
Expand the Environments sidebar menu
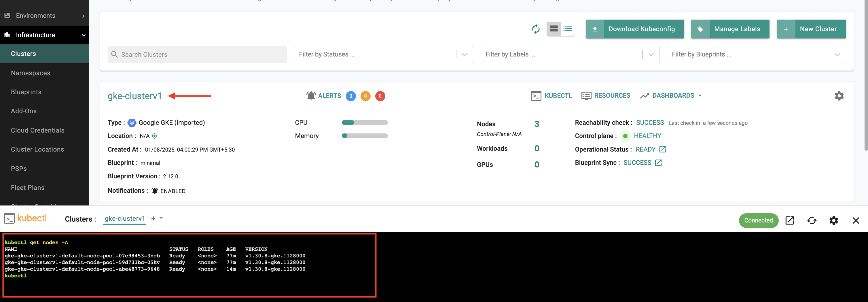pos(44,16)
